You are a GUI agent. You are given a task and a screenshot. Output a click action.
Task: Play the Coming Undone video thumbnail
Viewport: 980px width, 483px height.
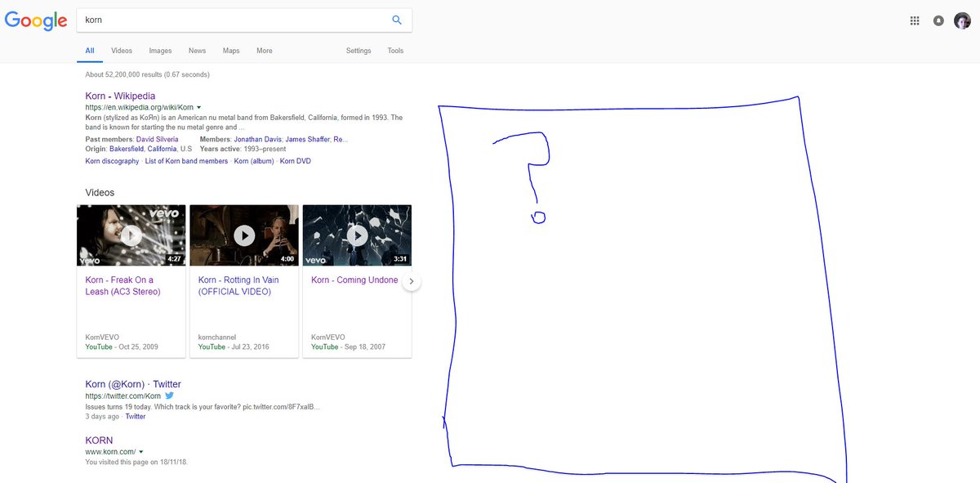(357, 235)
